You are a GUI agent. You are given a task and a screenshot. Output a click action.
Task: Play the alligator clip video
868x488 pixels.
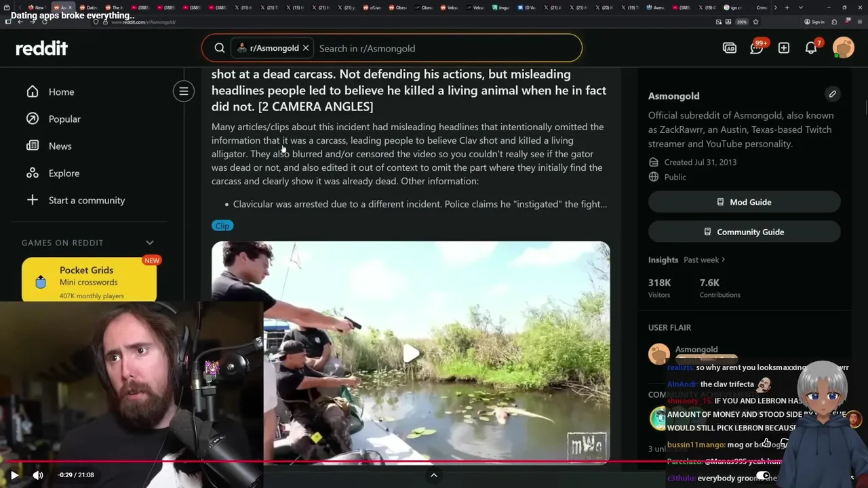click(411, 353)
